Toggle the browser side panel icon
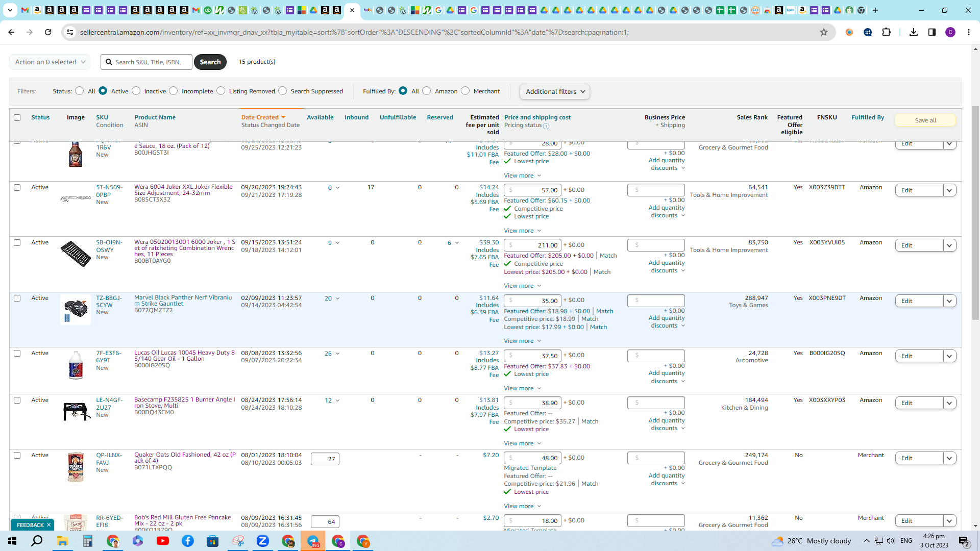 [932, 32]
